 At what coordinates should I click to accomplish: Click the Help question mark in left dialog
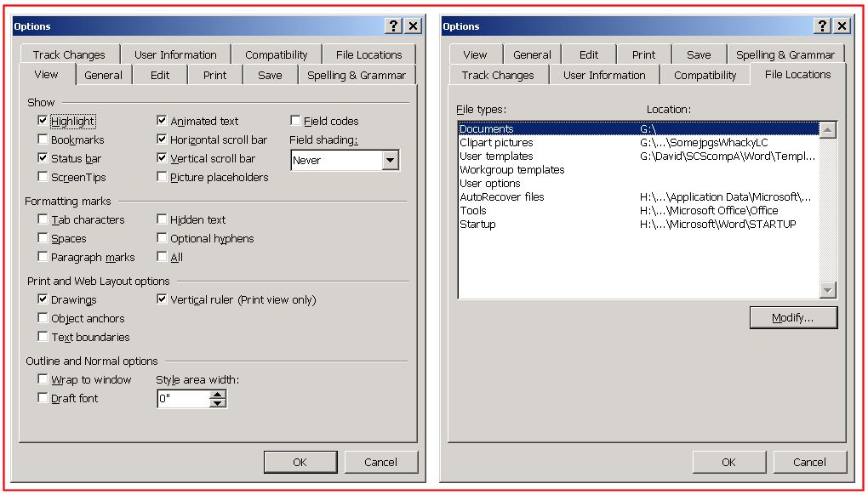393,26
